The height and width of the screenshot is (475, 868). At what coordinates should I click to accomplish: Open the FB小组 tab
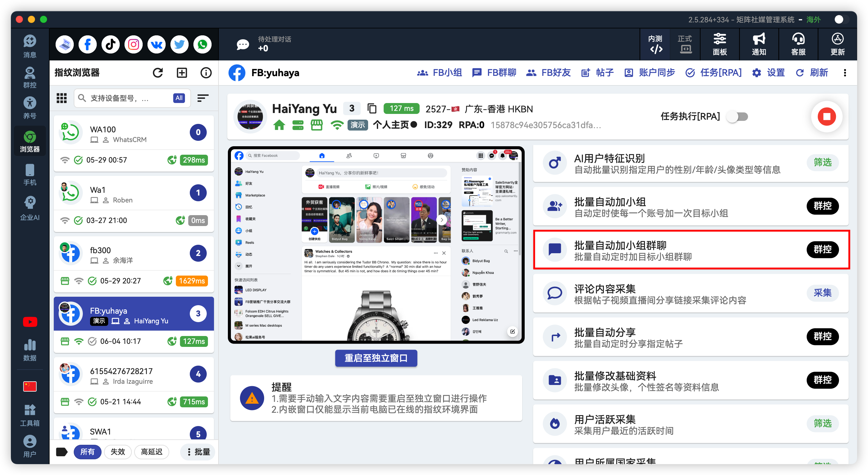click(x=439, y=73)
